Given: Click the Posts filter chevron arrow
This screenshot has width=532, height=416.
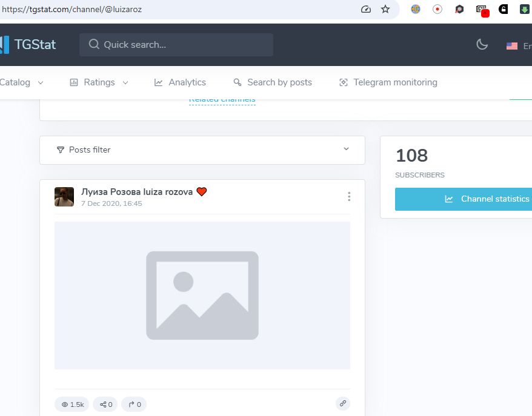Looking at the screenshot, I should [346, 149].
